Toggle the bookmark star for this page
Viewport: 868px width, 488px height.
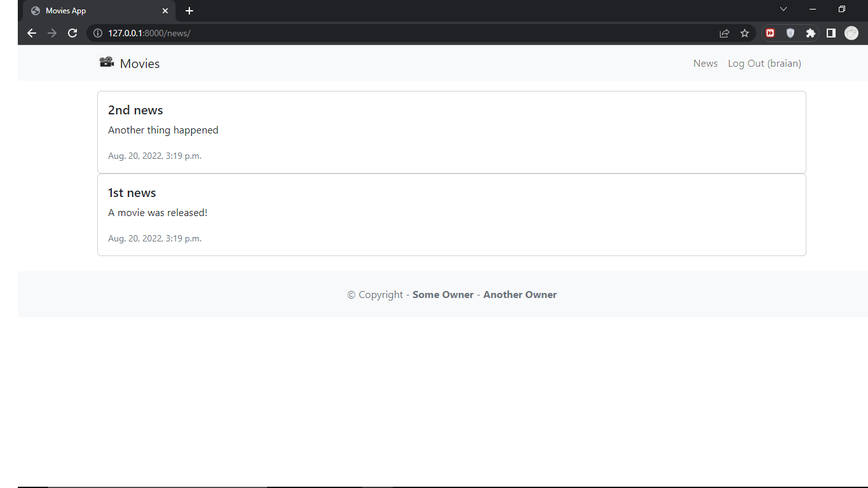click(x=744, y=33)
